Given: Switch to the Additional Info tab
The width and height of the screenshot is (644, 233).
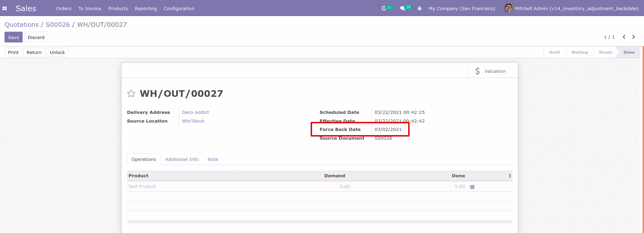Looking at the screenshot, I should (x=182, y=159).
